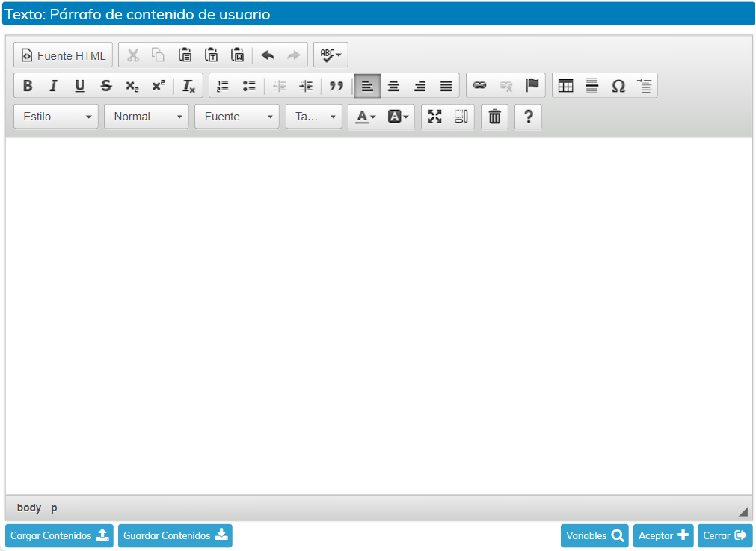Insert a block quote
Image resolution: width=756 pixels, height=551 pixels.
(336, 86)
